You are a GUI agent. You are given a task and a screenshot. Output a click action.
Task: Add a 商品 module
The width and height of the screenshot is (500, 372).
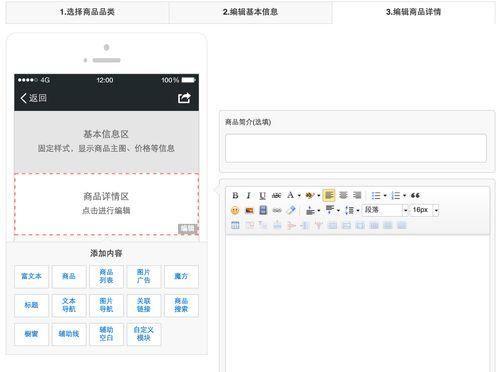69,276
